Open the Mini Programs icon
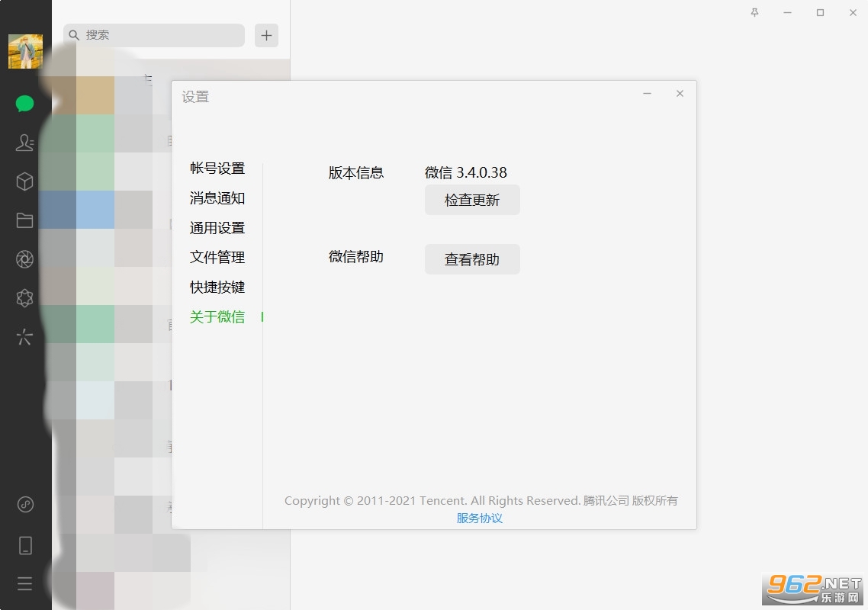 click(25, 504)
